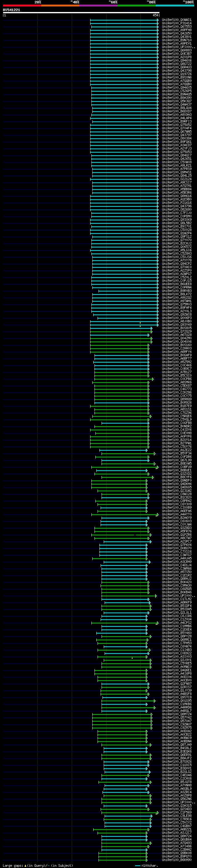Select hit label UniRef100_Q75U53
Screen dimensions: 197x868
[x=176, y=152]
